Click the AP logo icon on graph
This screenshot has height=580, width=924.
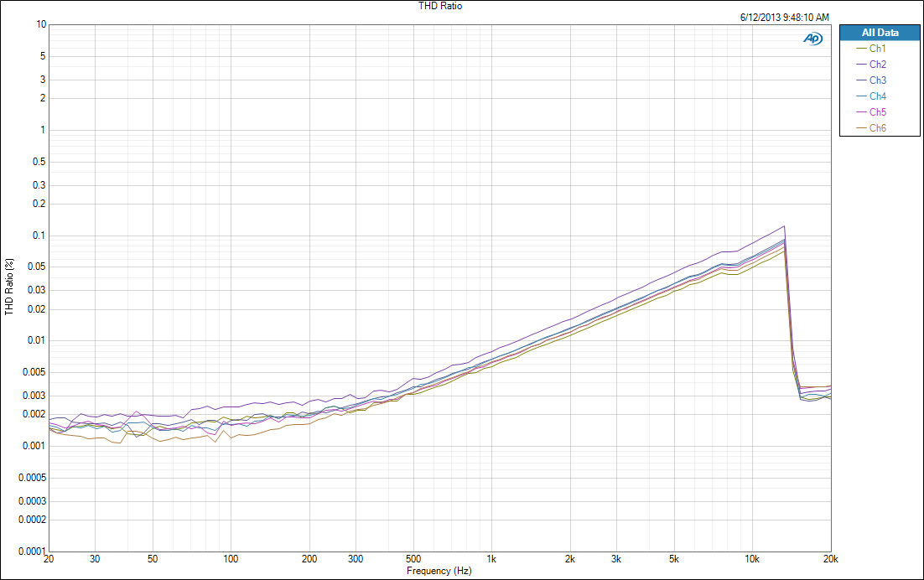pos(812,39)
